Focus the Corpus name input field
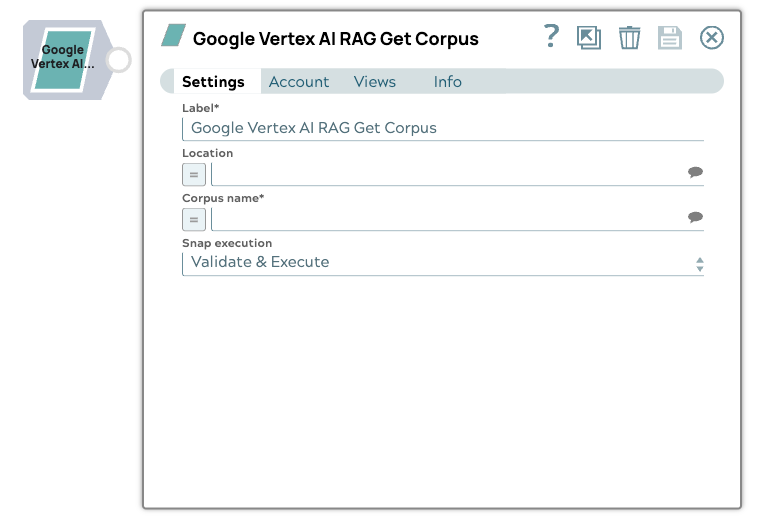 [445, 219]
